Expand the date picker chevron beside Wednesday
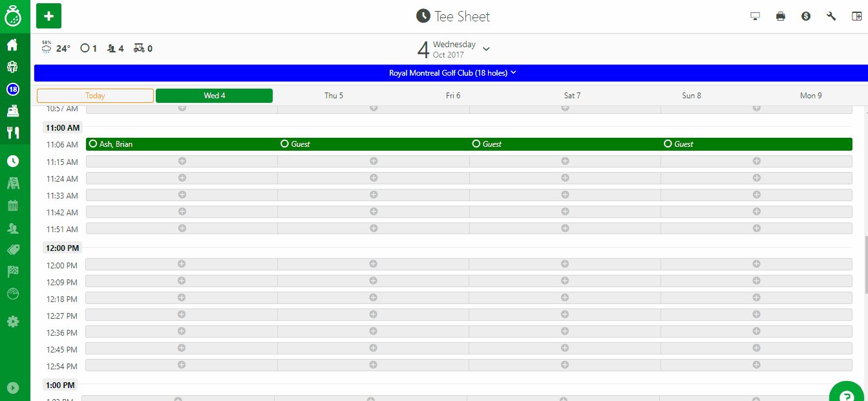Screen dimensions: 868x401 [487, 49]
